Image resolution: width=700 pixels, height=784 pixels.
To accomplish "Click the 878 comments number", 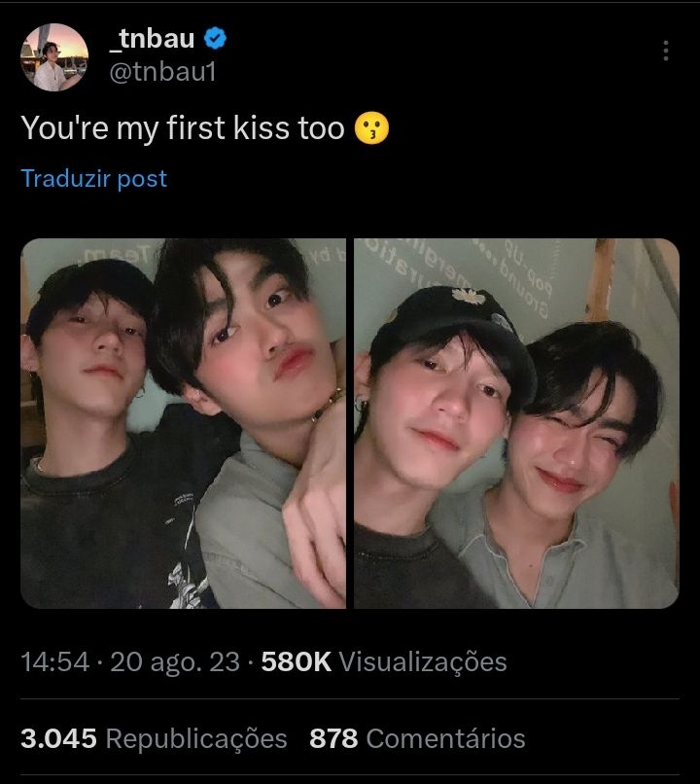I will tap(333, 738).
